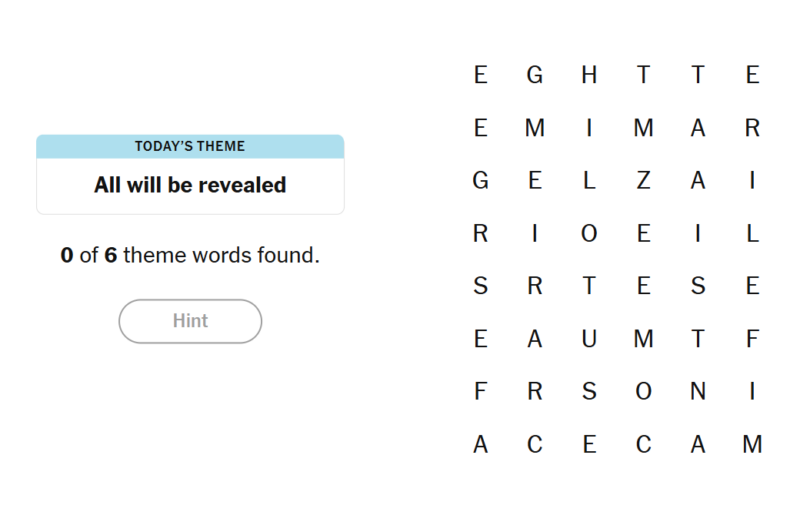Click the Hint button
Image resolution: width=800 pixels, height=512 pixels.
(x=190, y=321)
